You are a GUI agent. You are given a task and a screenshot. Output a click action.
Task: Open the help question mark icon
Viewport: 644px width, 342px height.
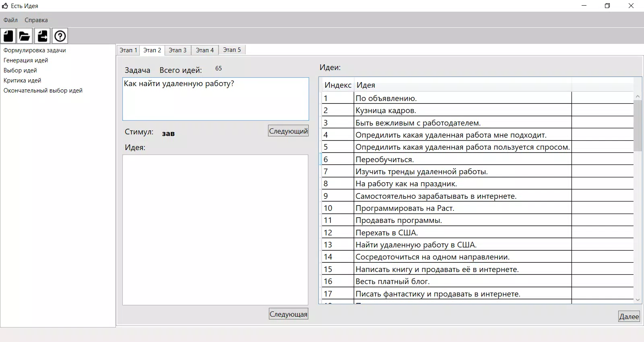click(x=60, y=36)
